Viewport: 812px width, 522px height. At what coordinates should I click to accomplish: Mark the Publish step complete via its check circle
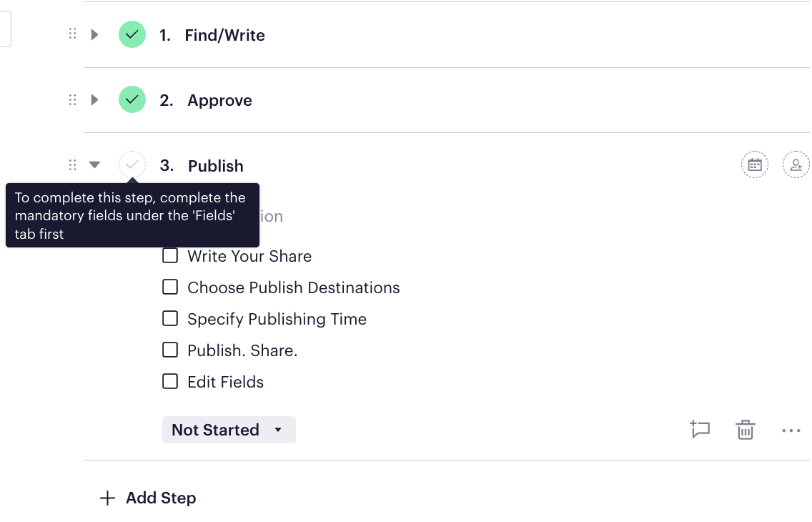(x=132, y=164)
